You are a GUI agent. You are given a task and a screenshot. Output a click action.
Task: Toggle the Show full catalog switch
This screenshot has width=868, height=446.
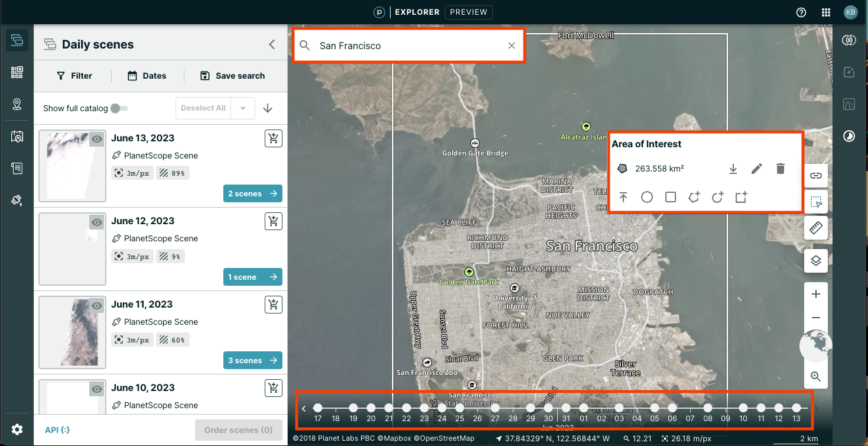(x=119, y=108)
